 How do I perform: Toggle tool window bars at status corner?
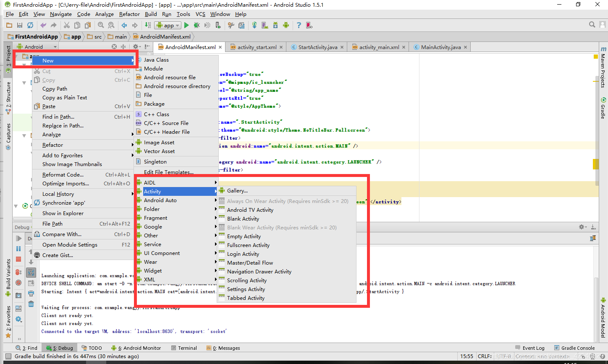point(8,356)
